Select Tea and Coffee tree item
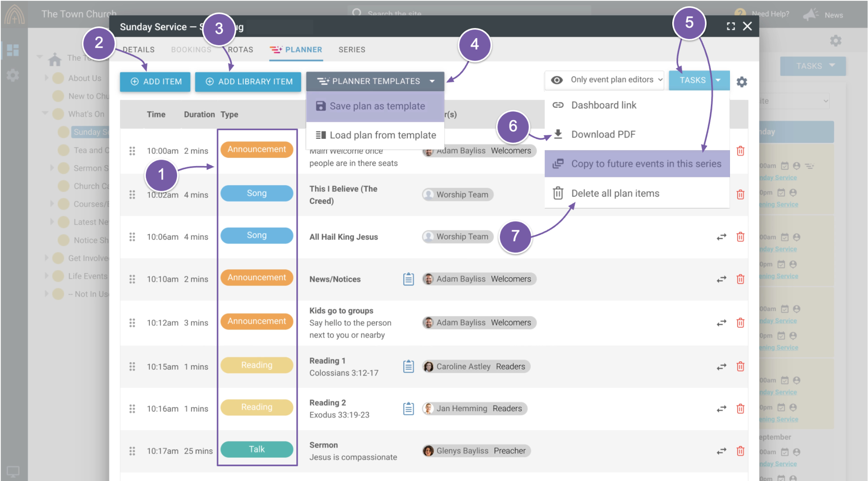Screen dimensions: 868x481 click(91, 150)
